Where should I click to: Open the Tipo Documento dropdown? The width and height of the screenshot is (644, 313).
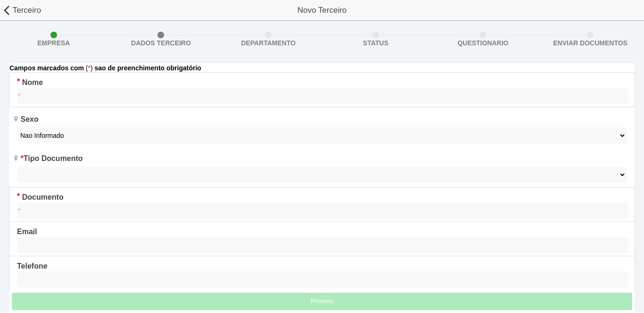(x=322, y=175)
